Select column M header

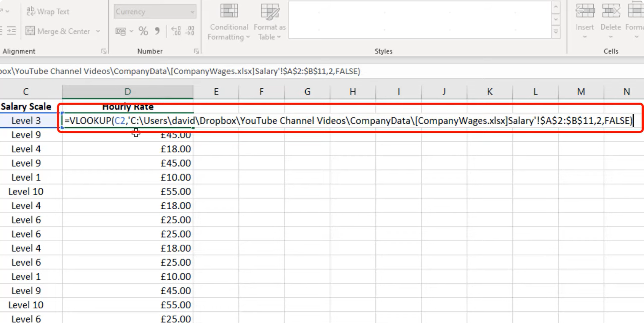581,92
